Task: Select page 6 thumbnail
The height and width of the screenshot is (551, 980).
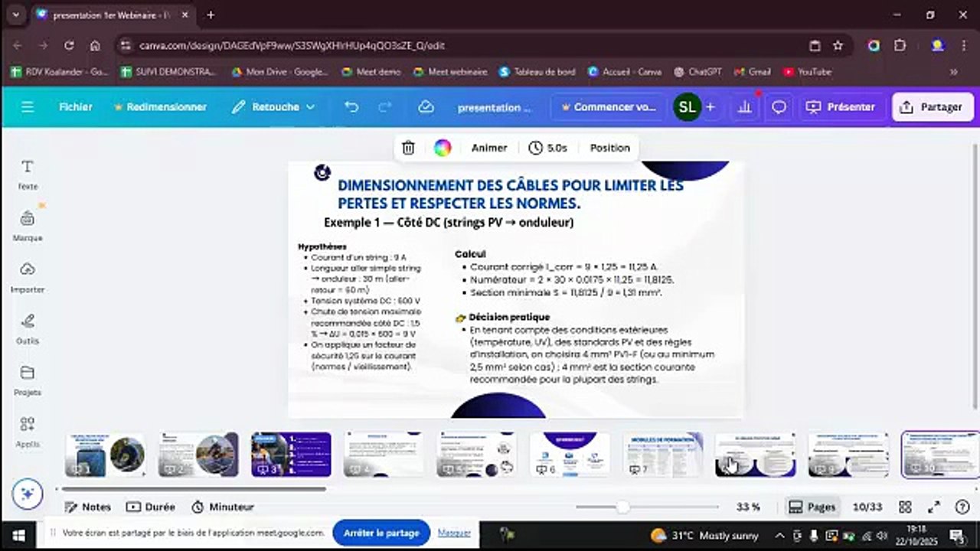Action: pos(570,455)
